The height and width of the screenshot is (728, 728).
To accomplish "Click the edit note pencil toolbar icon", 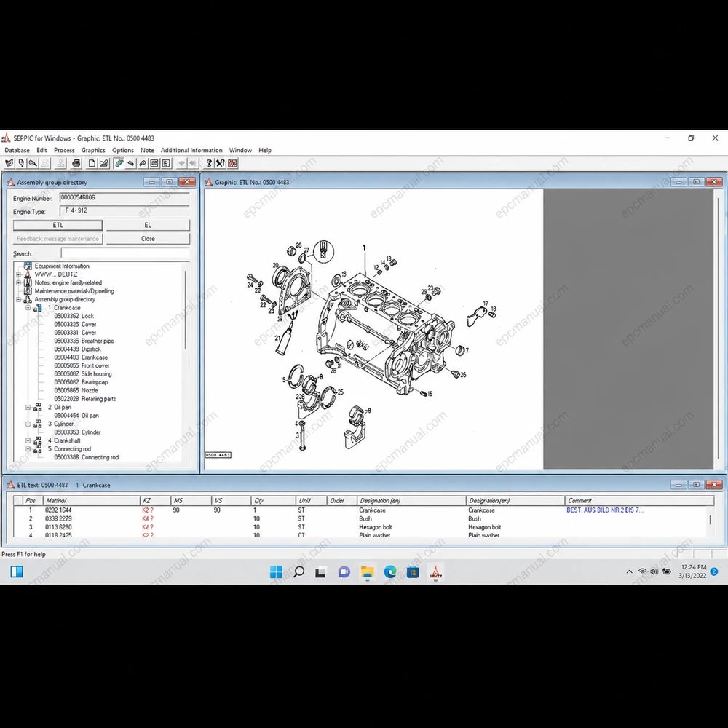I will tap(103, 163).
